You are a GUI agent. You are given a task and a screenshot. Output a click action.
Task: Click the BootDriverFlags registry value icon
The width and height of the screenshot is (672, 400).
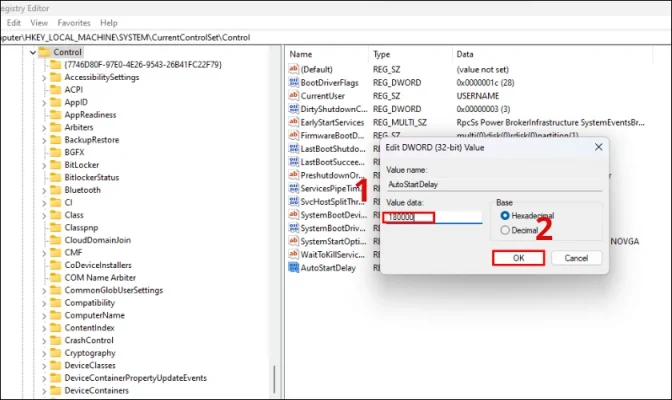[x=294, y=81]
